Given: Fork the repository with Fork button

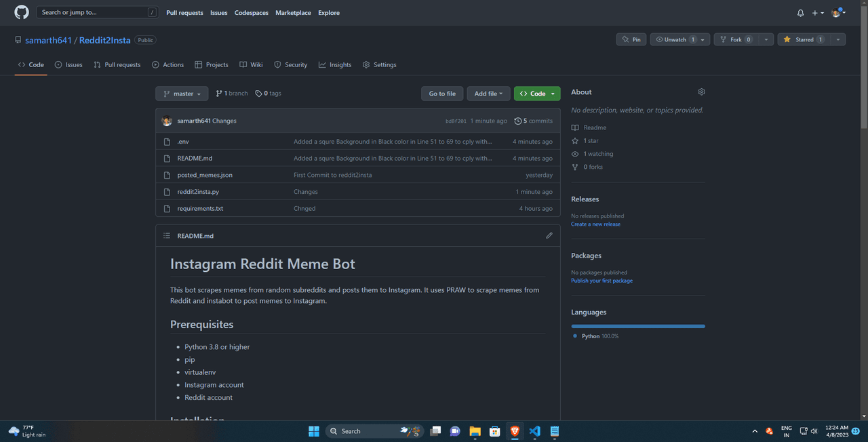Looking at the screenshot, I should (735, 39).
